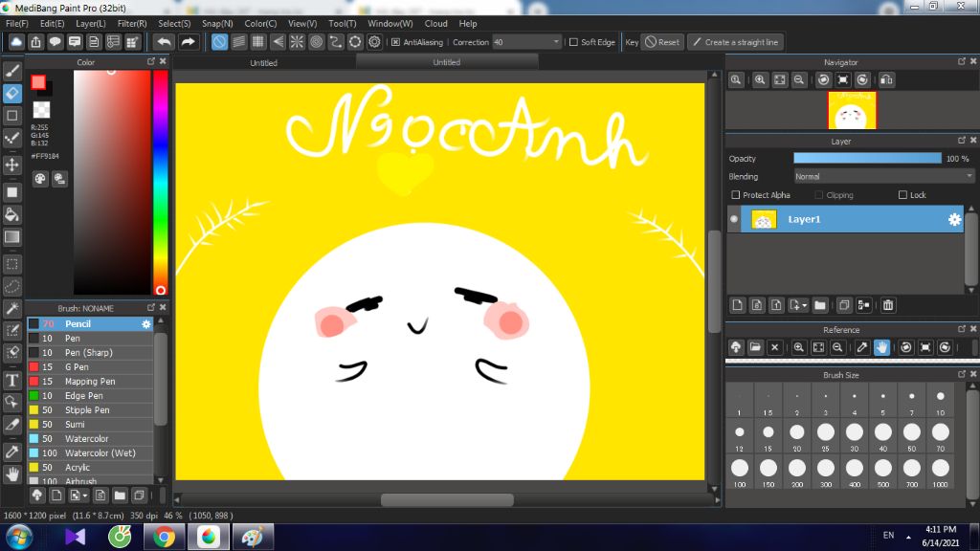Select the Watercolor (Wet) brush
The image size is (980, 551).
point(90,452)
